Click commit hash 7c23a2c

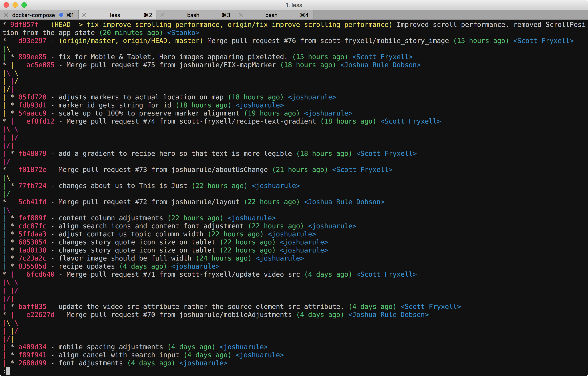(32, 259)
